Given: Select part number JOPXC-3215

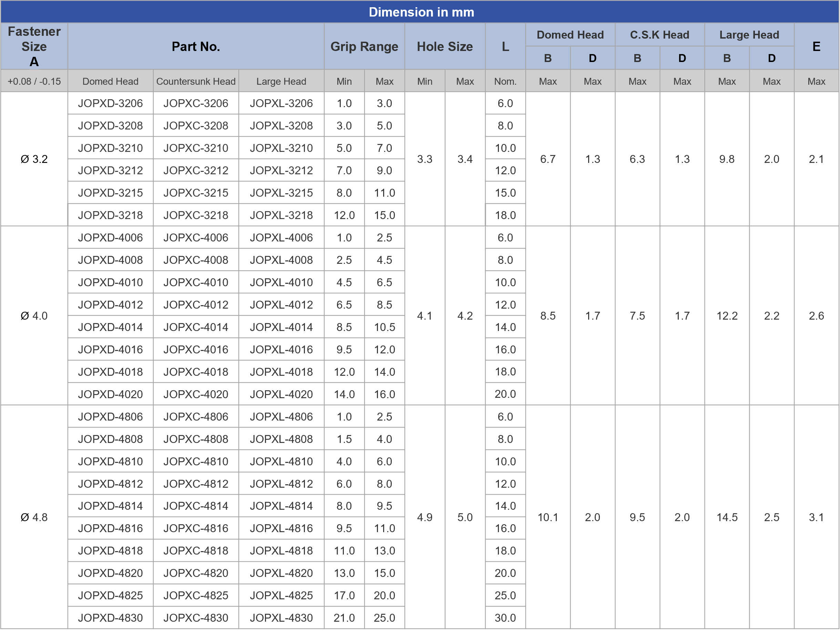Looking at the screenshot, I should click(196, 193).
